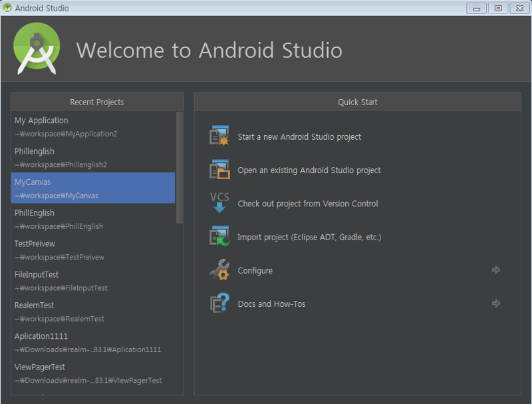Choose Import project (Eclipse ADT, Gradle, etc.)
This screenshot has width=532, height=404.
pyautogui.click(x=309, y=237)
